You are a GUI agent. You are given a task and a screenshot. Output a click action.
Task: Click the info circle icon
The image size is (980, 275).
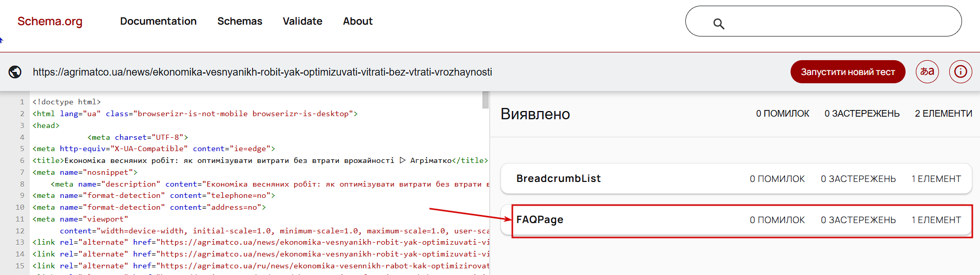[x=960, y=71]
